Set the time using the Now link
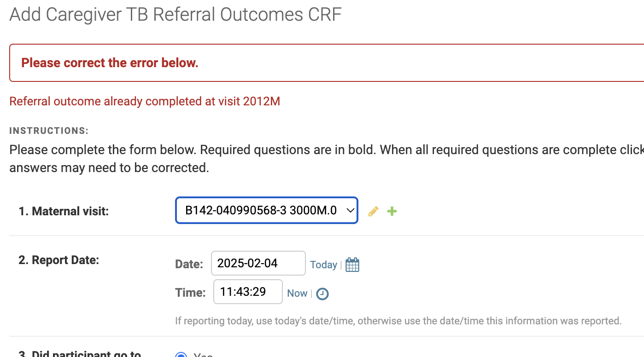 [297, 293]
